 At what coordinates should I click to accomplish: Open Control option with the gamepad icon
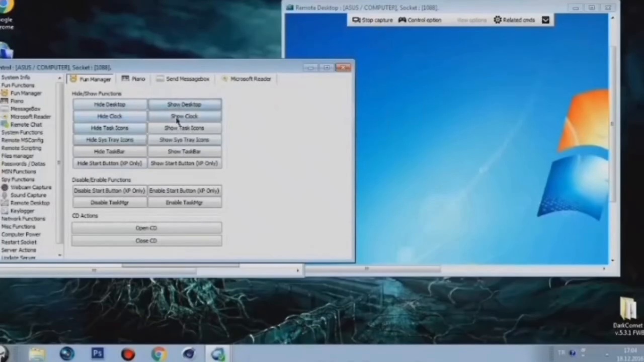403,20
